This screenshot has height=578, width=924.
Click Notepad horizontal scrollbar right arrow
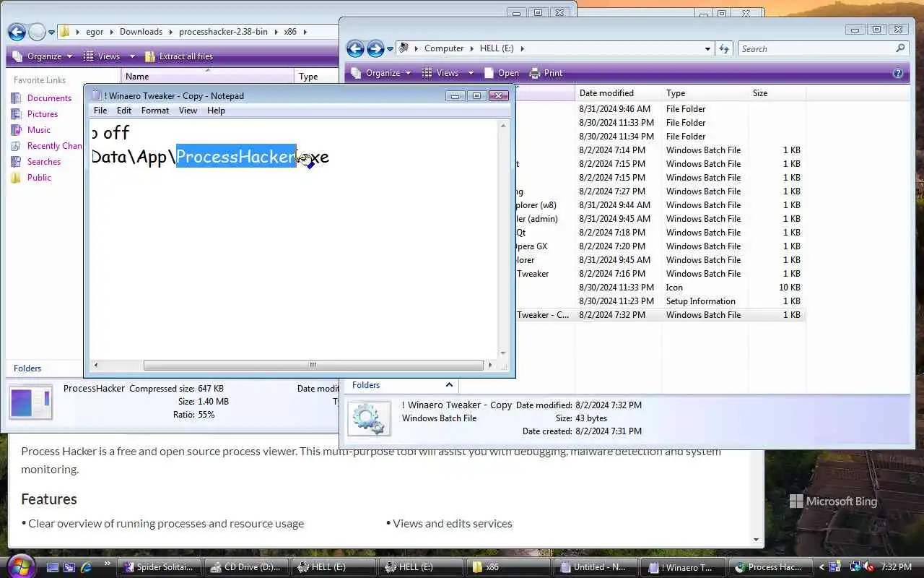492,365
